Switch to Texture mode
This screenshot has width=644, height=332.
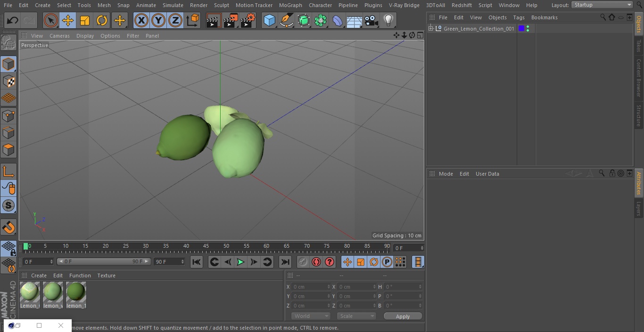(8, 81)
